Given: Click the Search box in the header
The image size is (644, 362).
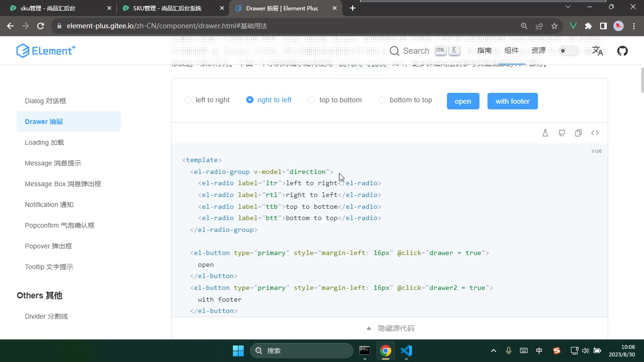Looking at the screenshot, I should pos(424,51).
